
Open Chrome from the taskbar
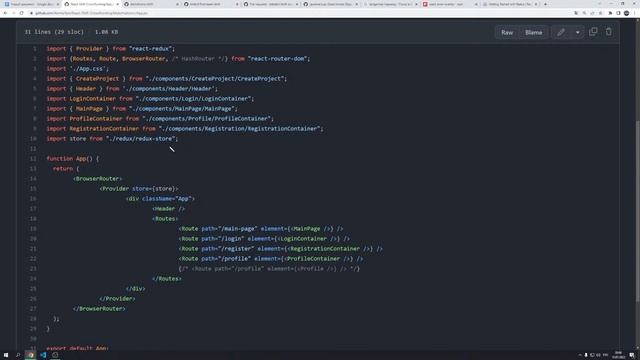tap(31, 355)
